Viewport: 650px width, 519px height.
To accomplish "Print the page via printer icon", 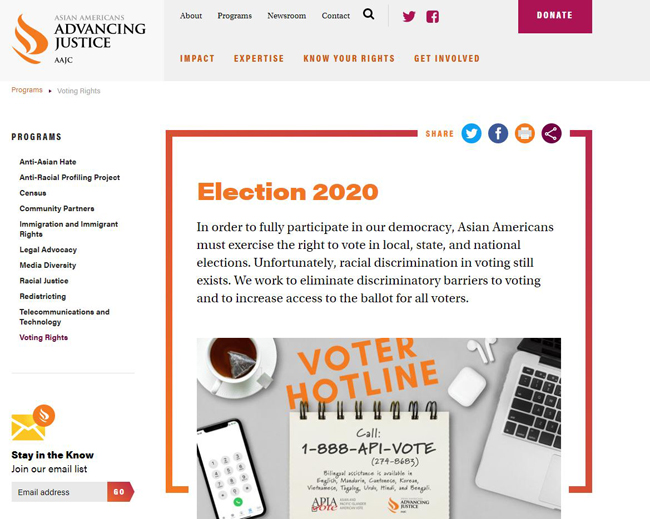I will coord(524,133).
